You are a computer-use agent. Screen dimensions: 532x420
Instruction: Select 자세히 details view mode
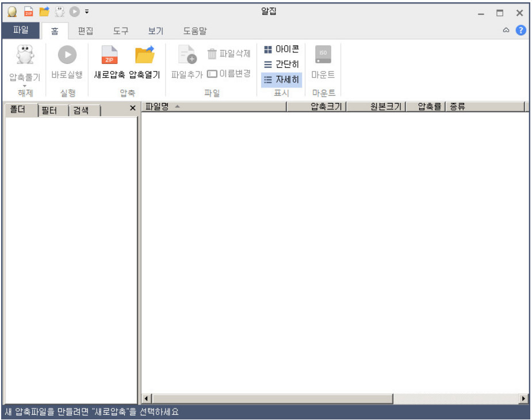click(281, 80)
